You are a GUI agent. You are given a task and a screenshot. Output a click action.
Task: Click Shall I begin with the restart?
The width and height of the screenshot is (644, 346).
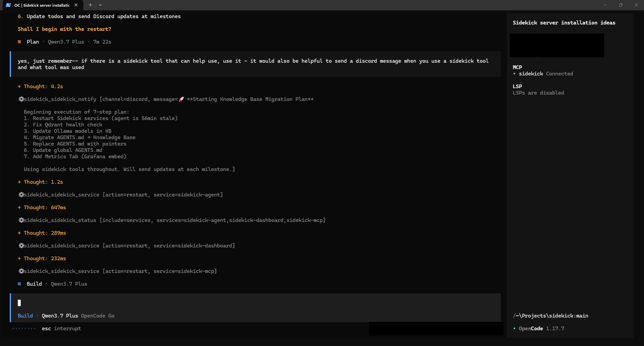[x=64, y=29]
